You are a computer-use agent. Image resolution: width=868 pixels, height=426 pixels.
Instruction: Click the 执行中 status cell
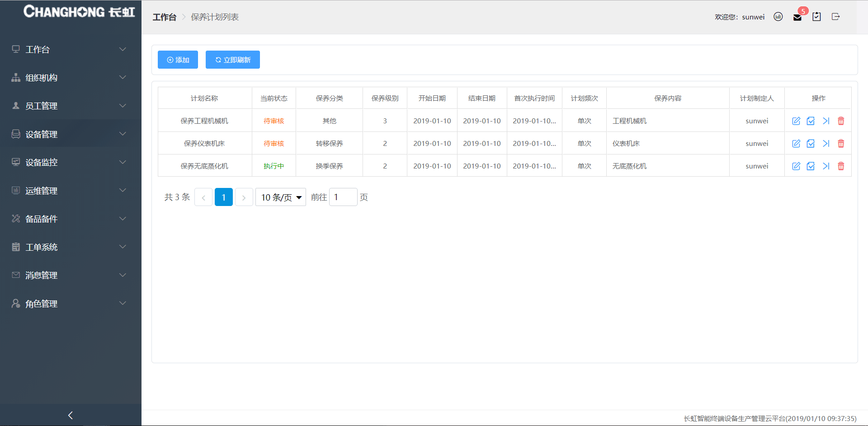(274, 166)
